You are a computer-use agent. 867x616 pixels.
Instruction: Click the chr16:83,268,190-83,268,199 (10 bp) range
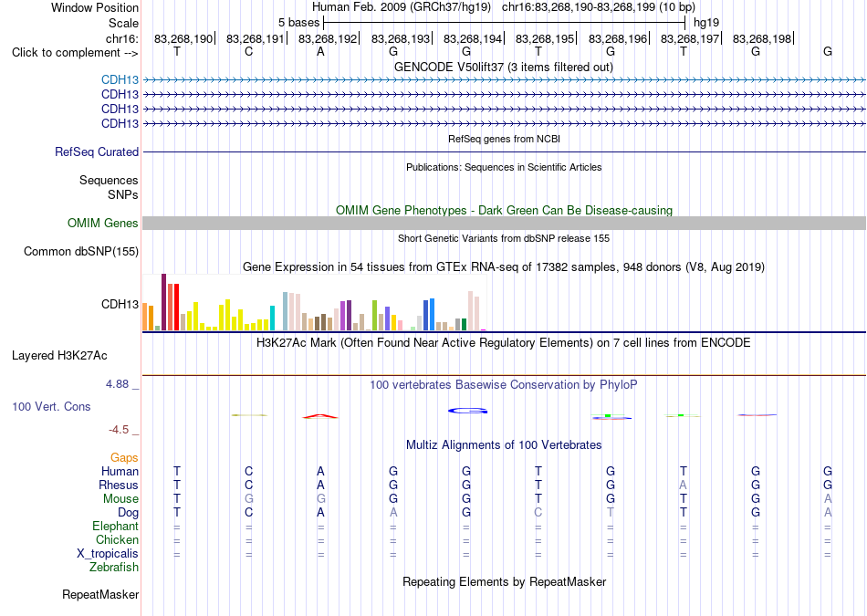[599, 7]
